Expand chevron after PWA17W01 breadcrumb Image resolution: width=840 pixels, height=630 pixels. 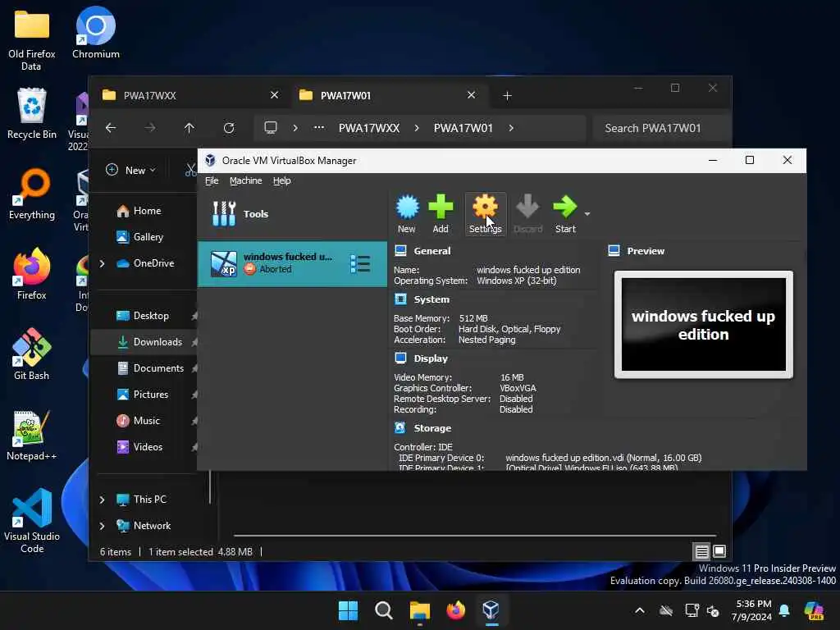pyautogui.click(x=511, y=128)
